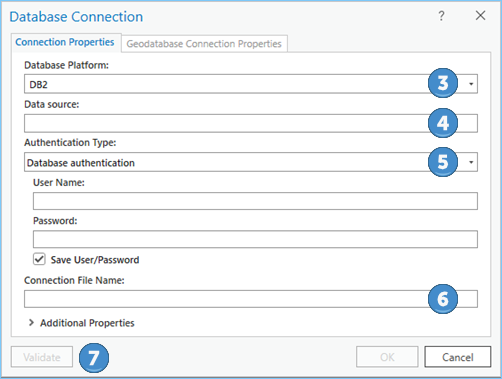Viewport: 502px width, 379px height.
Task: Click the numbered callout 7 badge
Action: tap(94, 358)
